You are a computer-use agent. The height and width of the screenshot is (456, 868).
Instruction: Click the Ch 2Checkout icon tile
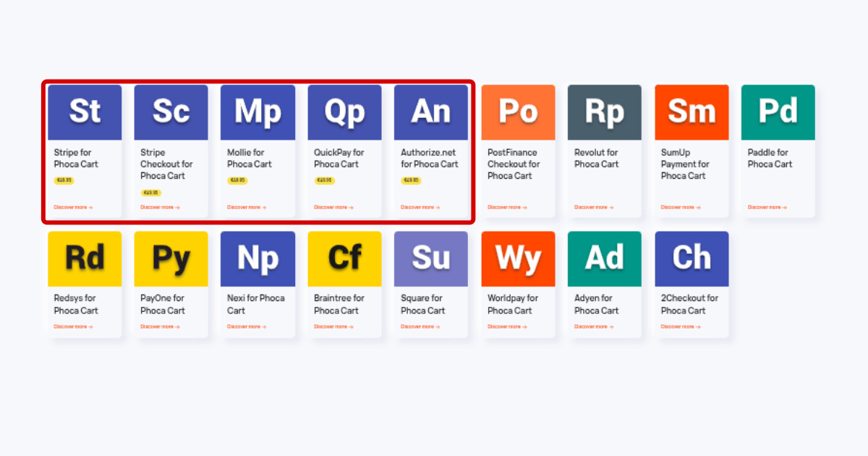pyautogui.click(x=692, y=258)
